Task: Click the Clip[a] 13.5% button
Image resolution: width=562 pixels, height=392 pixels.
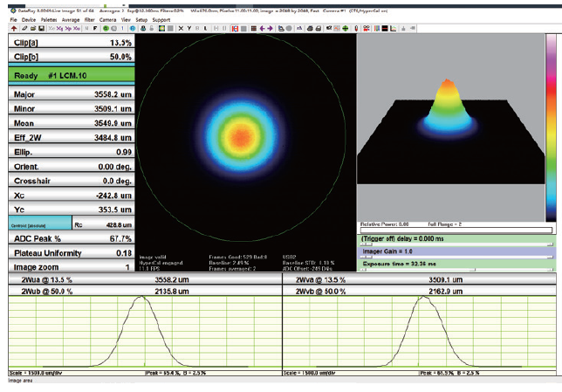Action: (x=68, y=41)
